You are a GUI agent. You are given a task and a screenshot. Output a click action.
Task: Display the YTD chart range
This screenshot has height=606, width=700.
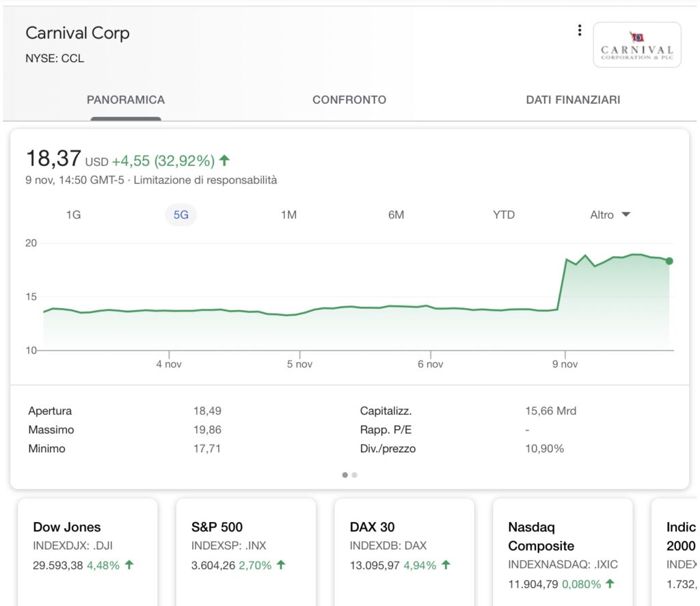tap(504, 215)
